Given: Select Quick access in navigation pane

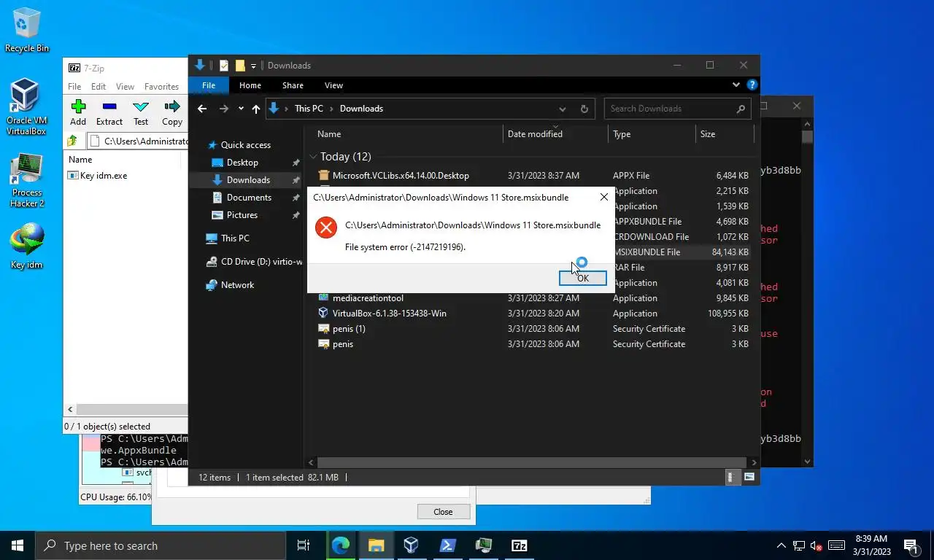Looking at the screenshot, I should (x=245, y=145).
